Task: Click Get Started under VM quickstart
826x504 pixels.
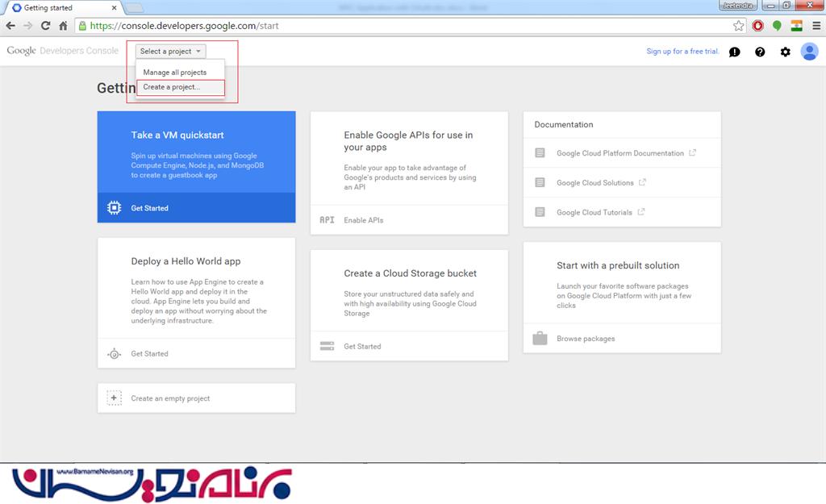Action: (150, 208)
